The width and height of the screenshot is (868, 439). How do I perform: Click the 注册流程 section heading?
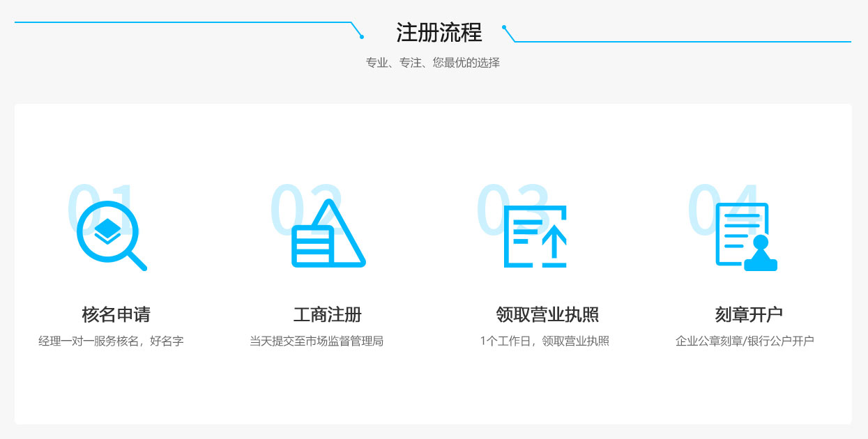(439, 33)
